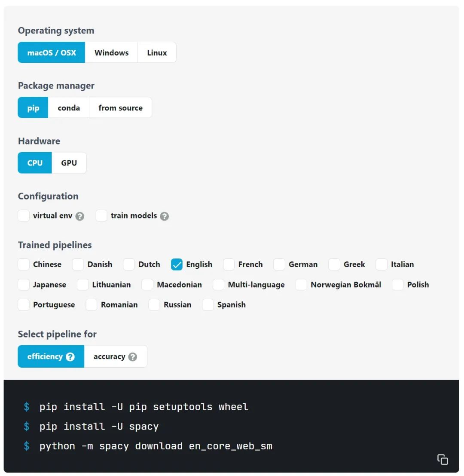
Task: Select the Multi-language pipeline checkbox
Action: 218,285
